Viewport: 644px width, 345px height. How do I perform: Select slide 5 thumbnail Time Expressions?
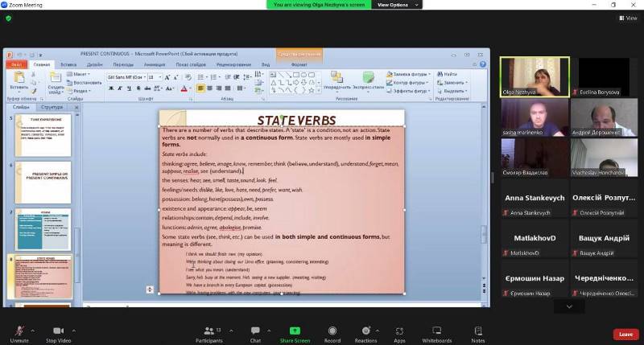pos(43,135)
